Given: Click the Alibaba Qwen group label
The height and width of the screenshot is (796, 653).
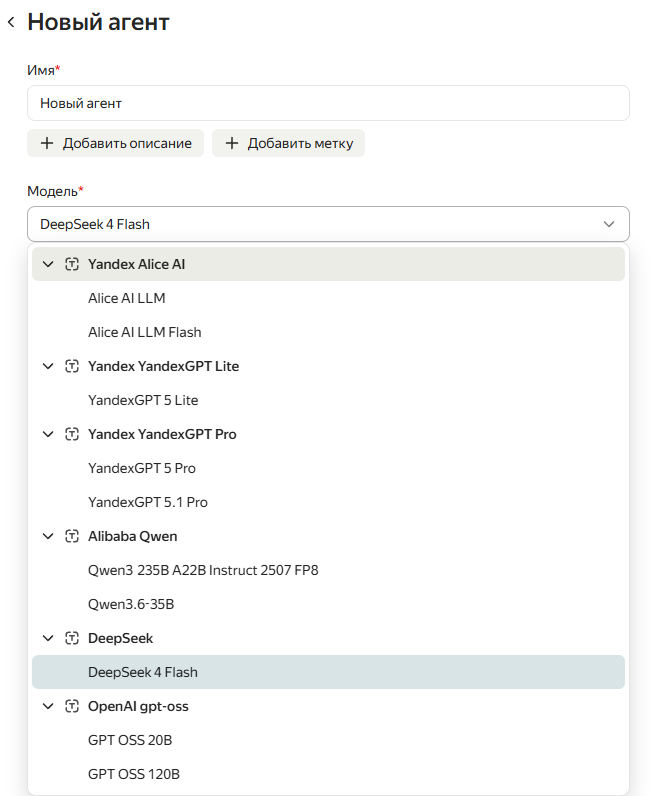Looking at the screenshot, I should tap(133, 536).
